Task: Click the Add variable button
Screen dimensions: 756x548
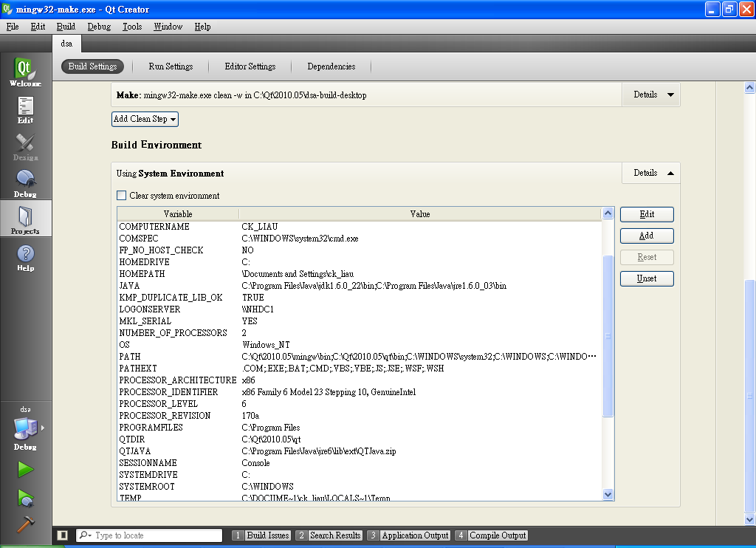Action: (647, 236)
